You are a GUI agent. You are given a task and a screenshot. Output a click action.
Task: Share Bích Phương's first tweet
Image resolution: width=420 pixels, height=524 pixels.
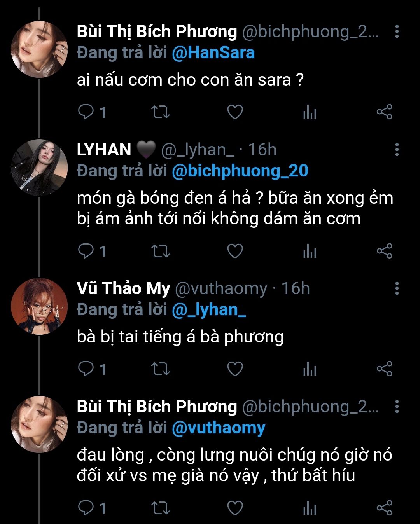click(x=384, y=112)
